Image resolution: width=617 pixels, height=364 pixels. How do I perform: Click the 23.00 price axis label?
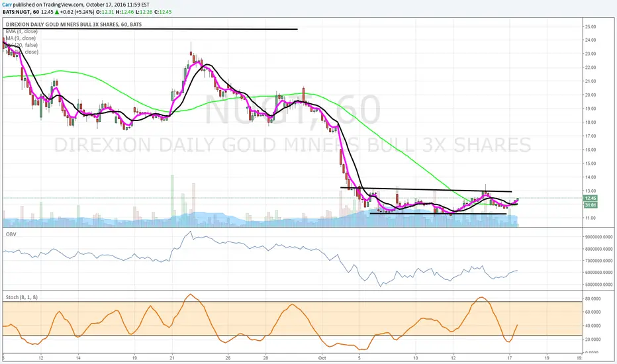click(x=591, y=54)
